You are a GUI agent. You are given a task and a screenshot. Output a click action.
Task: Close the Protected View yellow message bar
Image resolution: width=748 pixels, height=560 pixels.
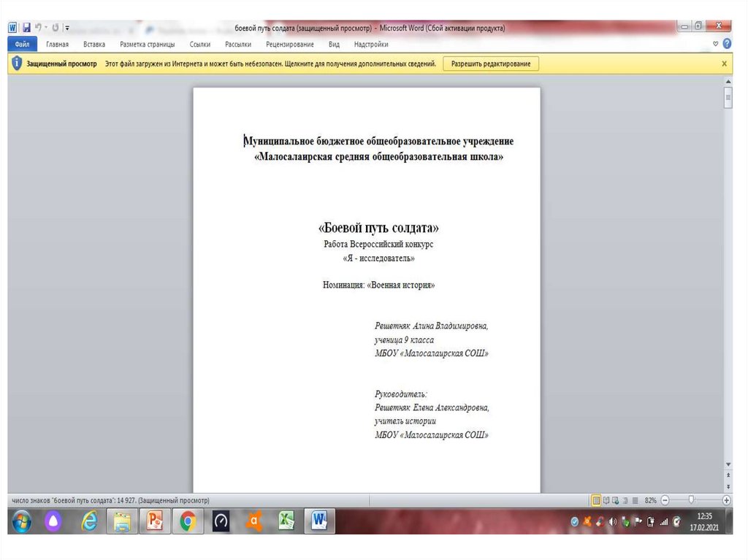(724, 64)
